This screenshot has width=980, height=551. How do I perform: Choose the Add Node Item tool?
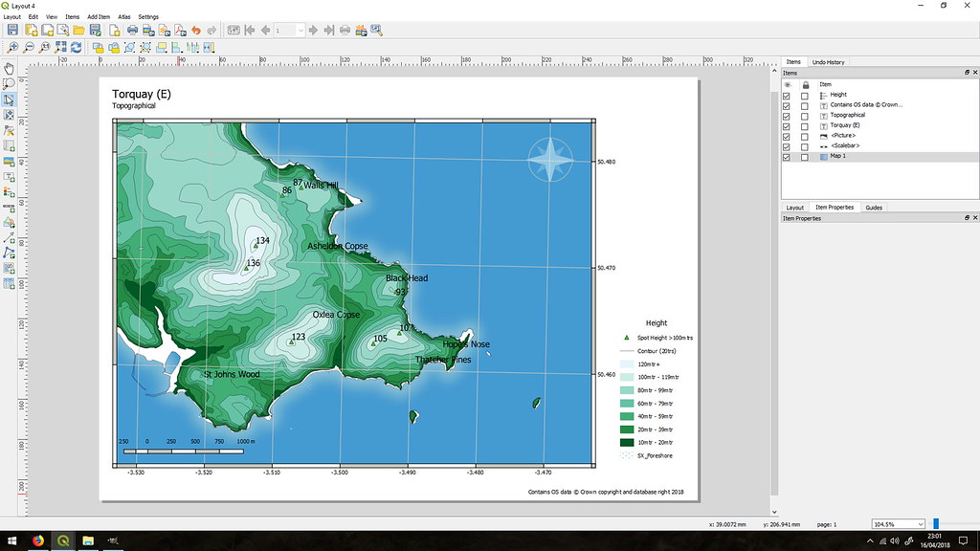pyautogui.click(x=9, y=253)
